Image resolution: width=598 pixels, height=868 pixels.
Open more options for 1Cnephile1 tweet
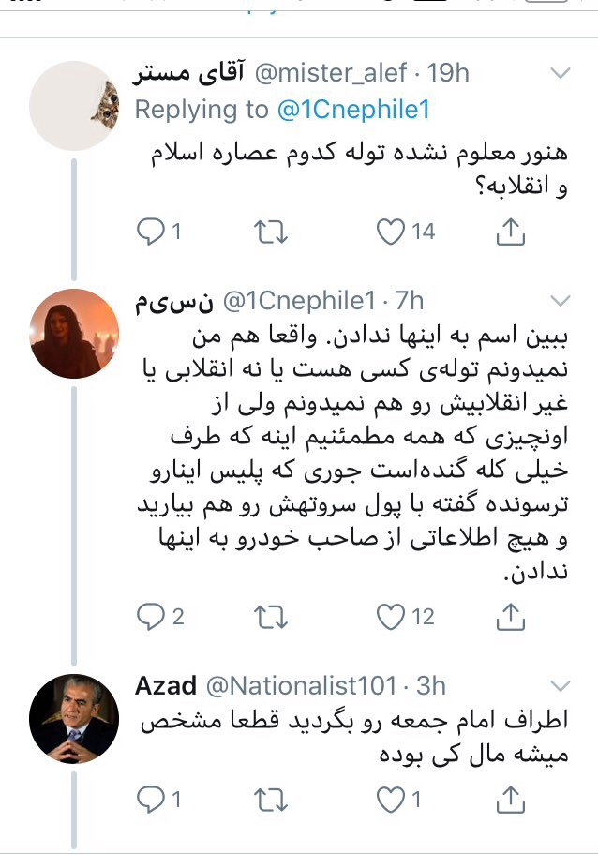tap(560, 301)
